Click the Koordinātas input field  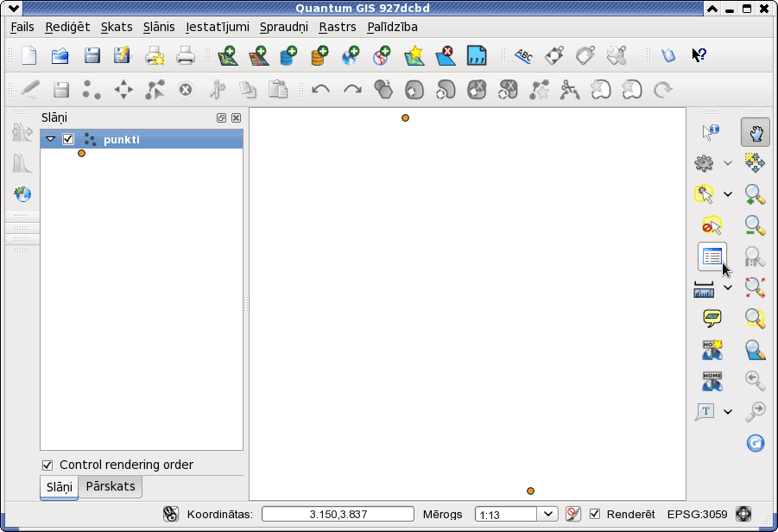[x=338, y=514]
